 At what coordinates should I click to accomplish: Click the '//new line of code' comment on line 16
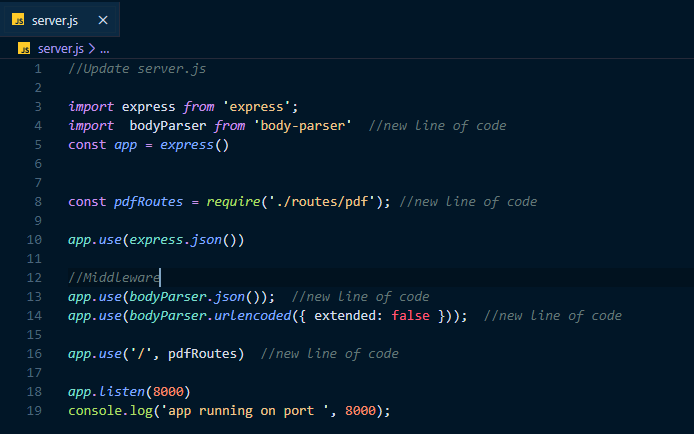coord(329,353)
